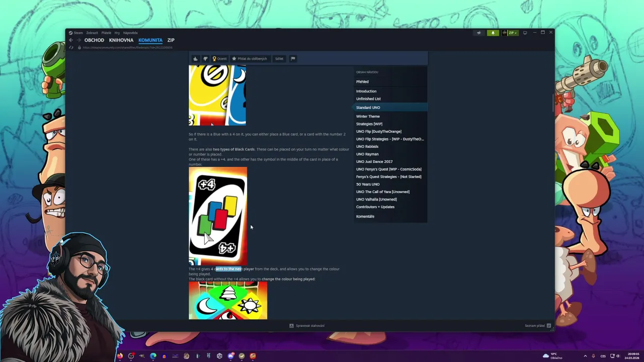Click the Ocenit award button
The height and width of the screenshot is (362, 644).
click(x=219, y=59)
